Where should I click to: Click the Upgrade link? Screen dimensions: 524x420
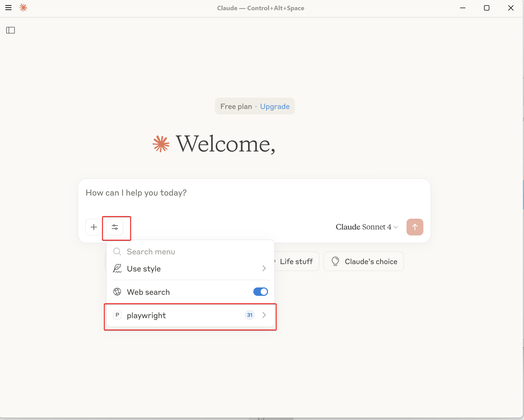275,106
